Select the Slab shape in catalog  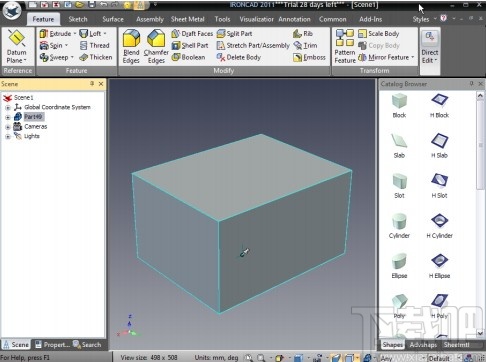pos(399,146)
